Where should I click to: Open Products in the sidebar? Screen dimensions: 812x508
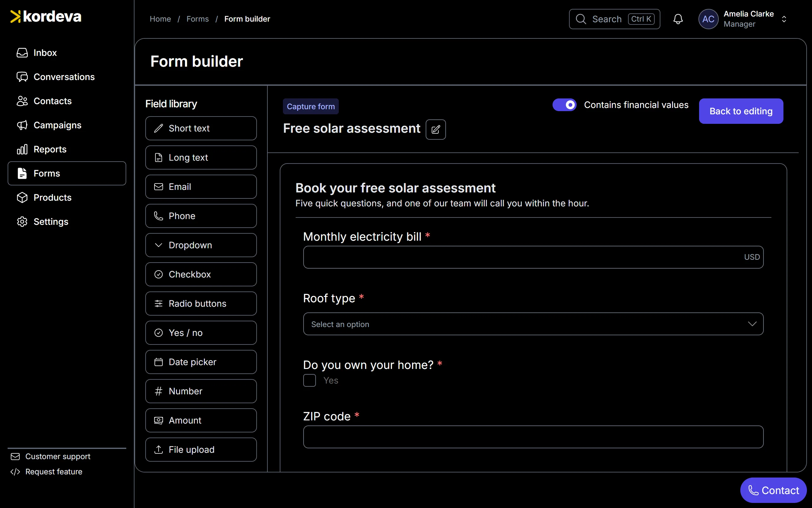pos(67,197)
